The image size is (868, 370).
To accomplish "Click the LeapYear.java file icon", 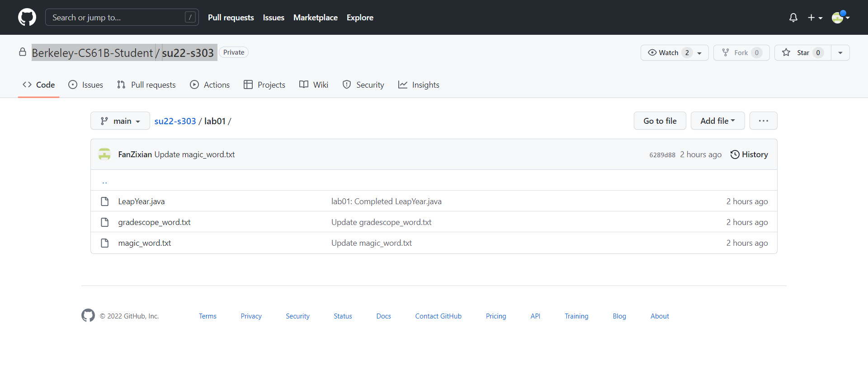I will click(x=104, y=201).
